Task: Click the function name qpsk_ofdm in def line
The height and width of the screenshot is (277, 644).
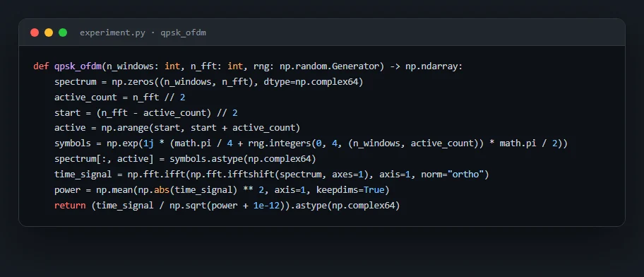Action: click(x=78, y=66)
